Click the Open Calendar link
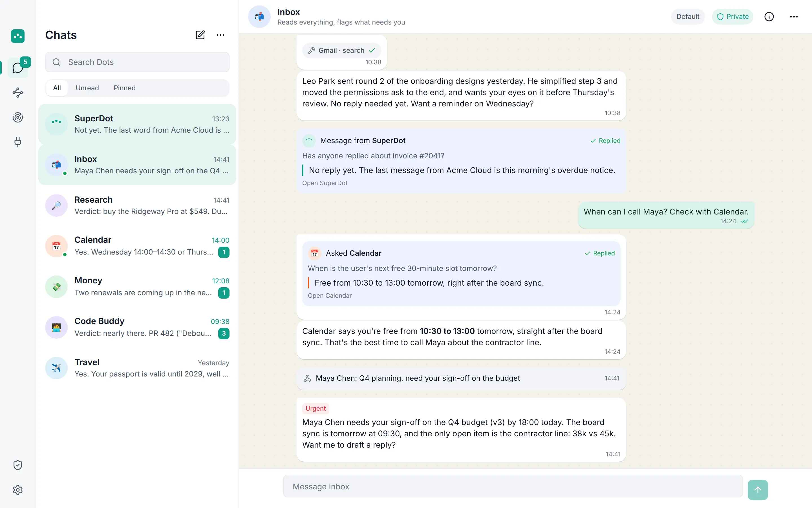The image size is (812, 508). [330, 296]
